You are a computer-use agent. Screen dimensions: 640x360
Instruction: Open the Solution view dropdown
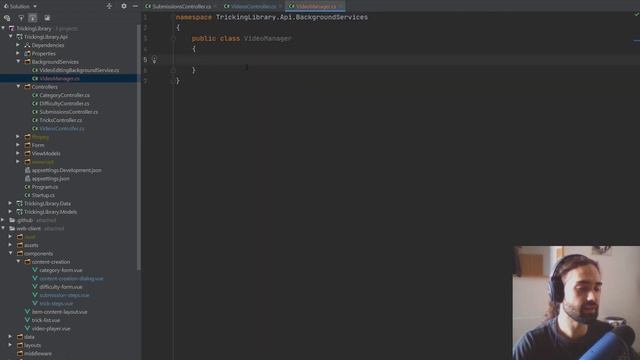pyautogui.click(x=20, y=6)
